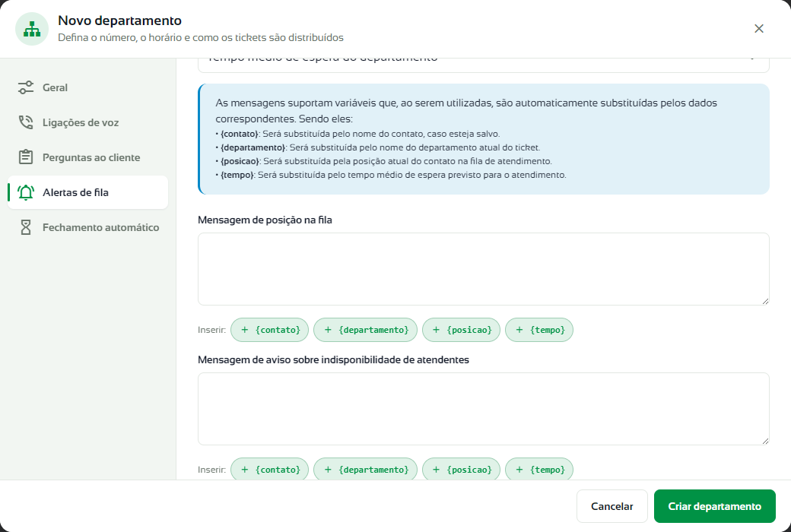Viewport: 791px width, 532px height.
Task: Click the subtitle 'Defina o número, o horário'
Action: click(x=201, y=38)
